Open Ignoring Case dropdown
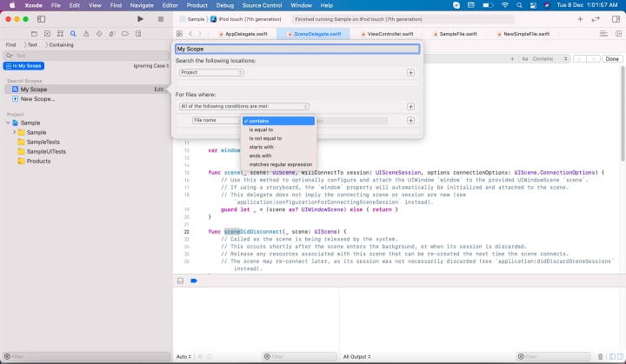 tap(151, 66)
